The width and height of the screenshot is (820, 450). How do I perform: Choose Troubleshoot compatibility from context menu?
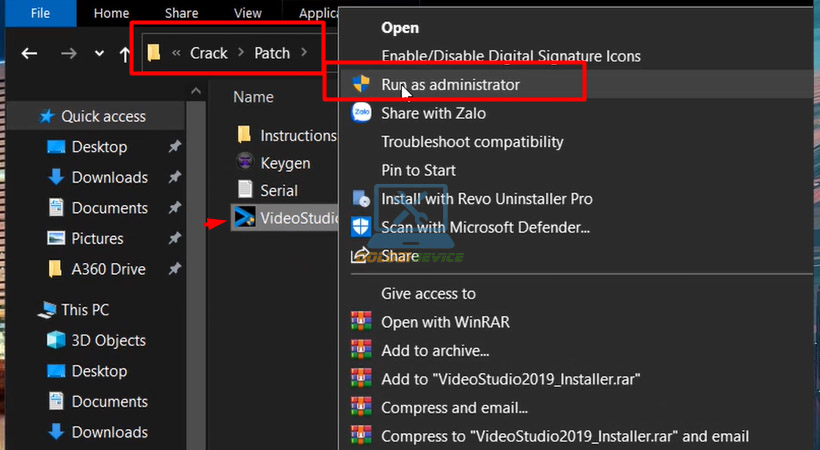[472, 142]
